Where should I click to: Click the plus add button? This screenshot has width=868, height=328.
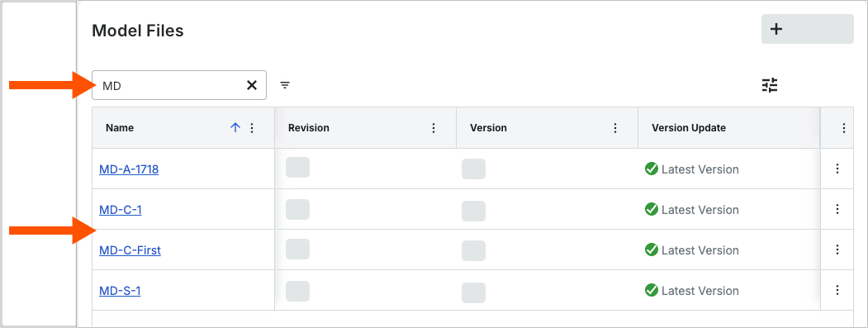[807, 30]
